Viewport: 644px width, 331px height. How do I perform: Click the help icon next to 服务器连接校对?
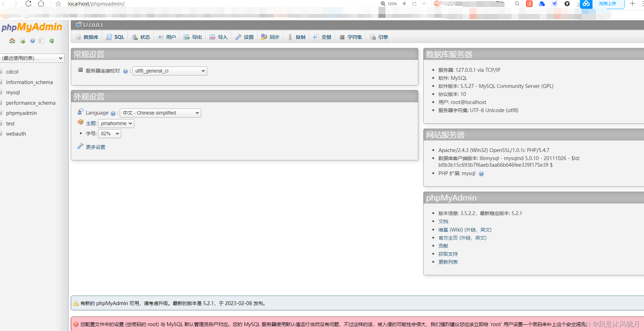coord(125,71)
